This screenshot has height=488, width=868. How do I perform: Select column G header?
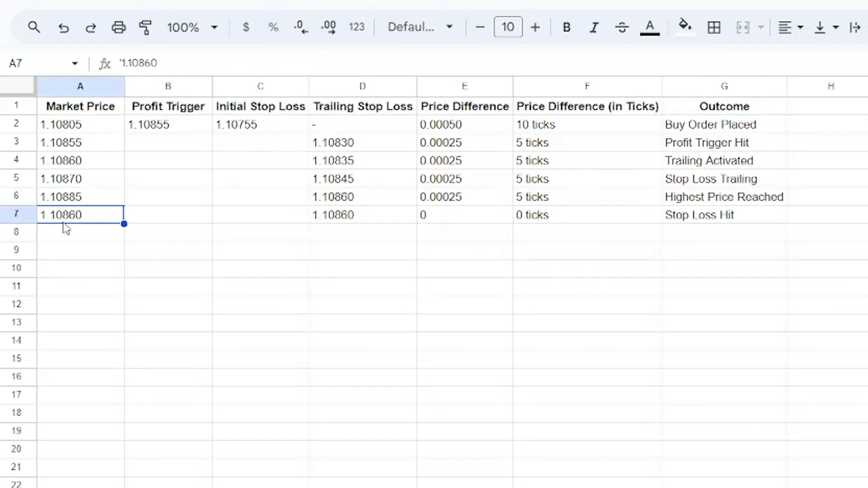(x=724, y=86)
